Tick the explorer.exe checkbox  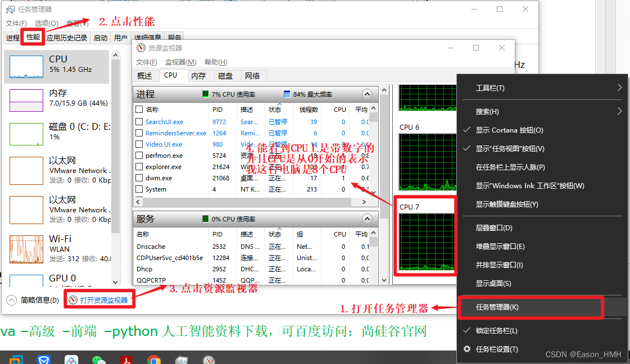[x=139, y=167]
